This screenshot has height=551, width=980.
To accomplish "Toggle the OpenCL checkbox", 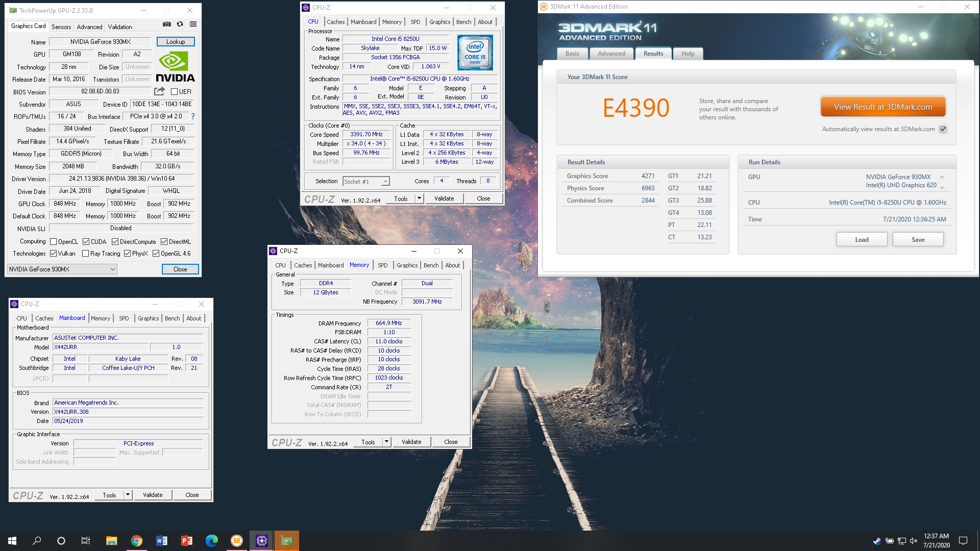I will 53,242.
